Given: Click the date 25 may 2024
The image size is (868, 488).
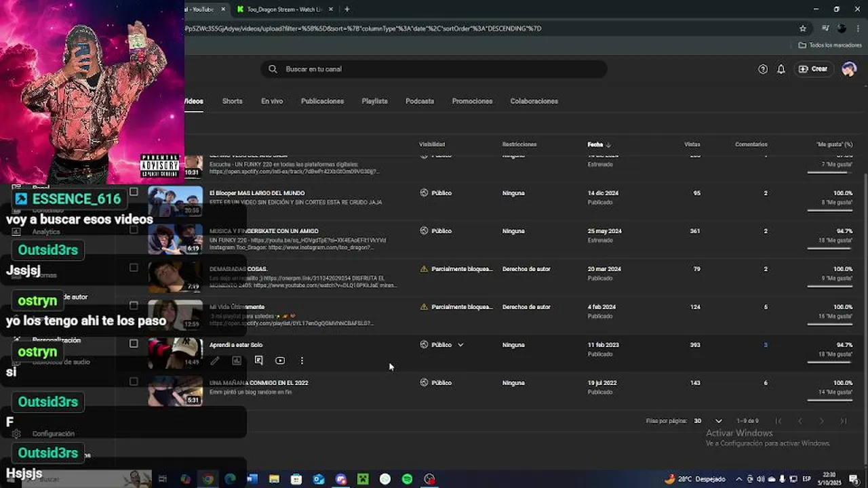Looking at the screenshot, I should tap(605, 231).
